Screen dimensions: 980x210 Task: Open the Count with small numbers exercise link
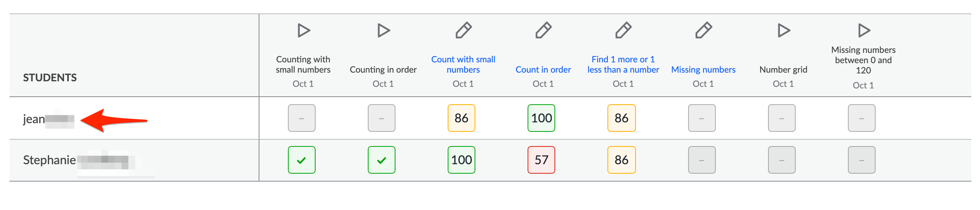click(463, 64)
